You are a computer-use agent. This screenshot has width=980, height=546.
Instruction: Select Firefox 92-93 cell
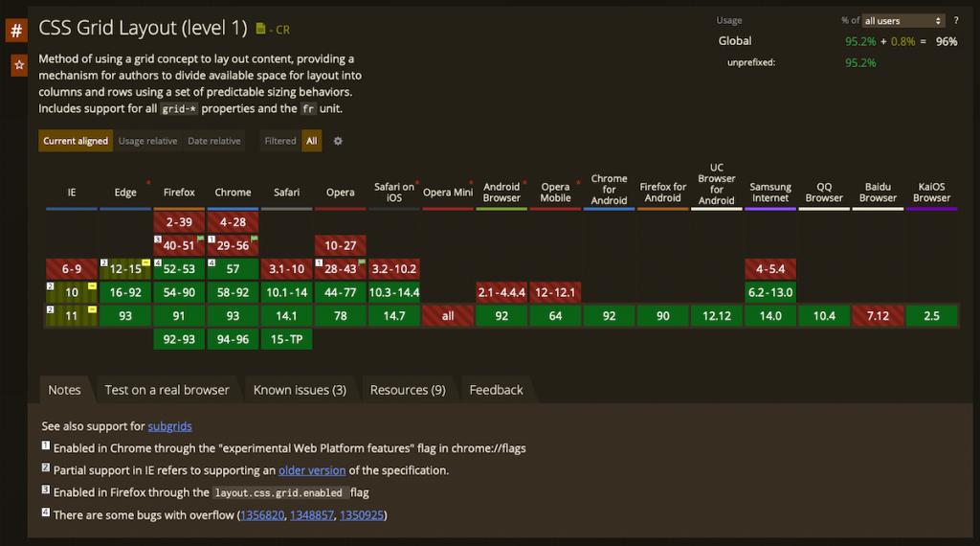point(179,340)
